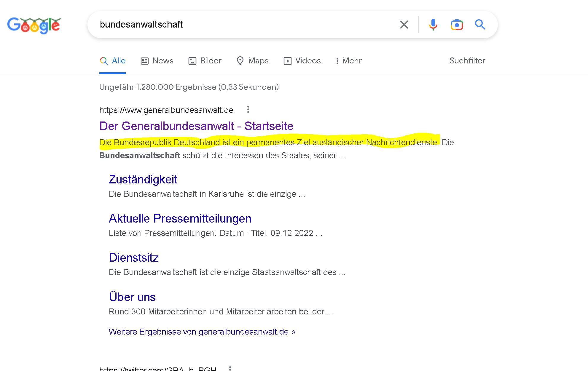Open the Zuständigkeit sitelink

[143, 180]
